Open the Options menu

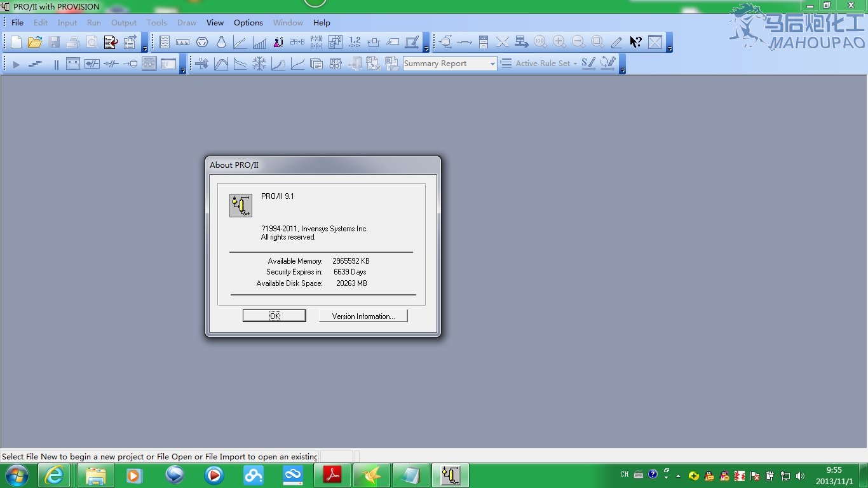[x=248, y=23]
